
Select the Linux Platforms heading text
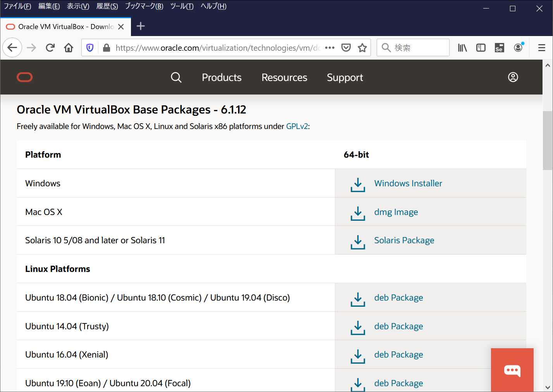point(58,269)
